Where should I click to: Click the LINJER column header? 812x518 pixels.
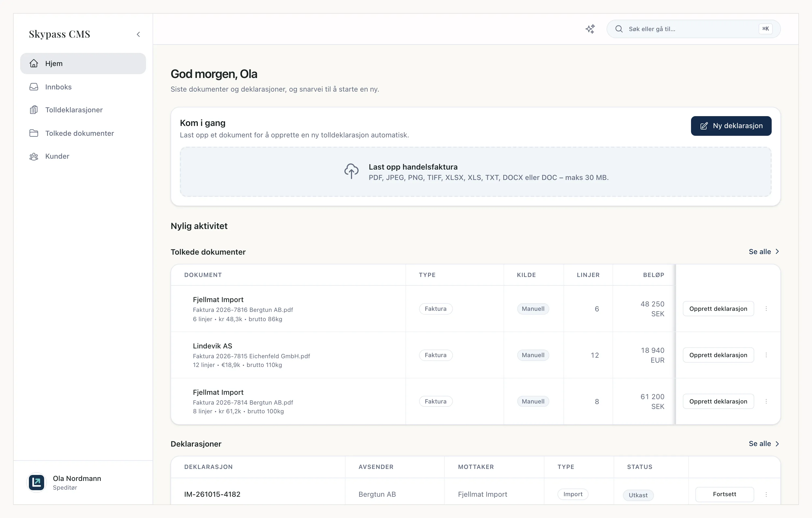pos(588,275)
